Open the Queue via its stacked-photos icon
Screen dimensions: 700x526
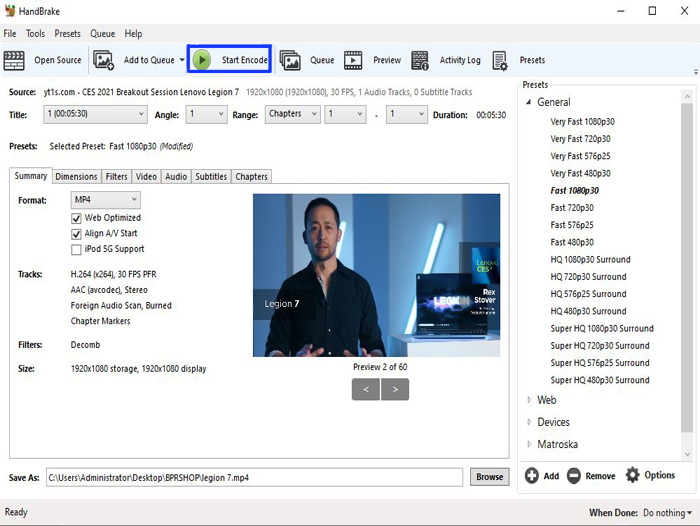tap(290, 60)
